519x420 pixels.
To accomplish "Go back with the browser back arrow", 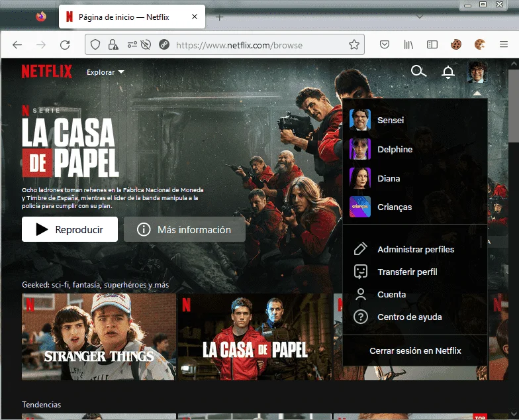I will pos(17,45).
